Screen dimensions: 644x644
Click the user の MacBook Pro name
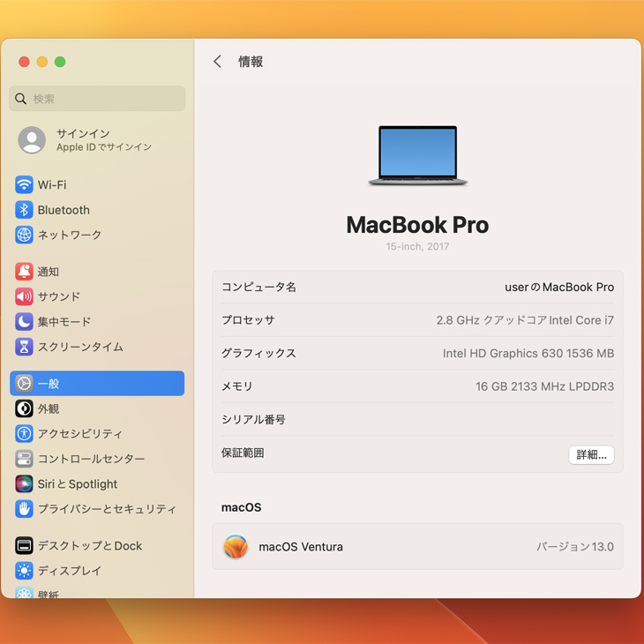click(x=559, y=287)
